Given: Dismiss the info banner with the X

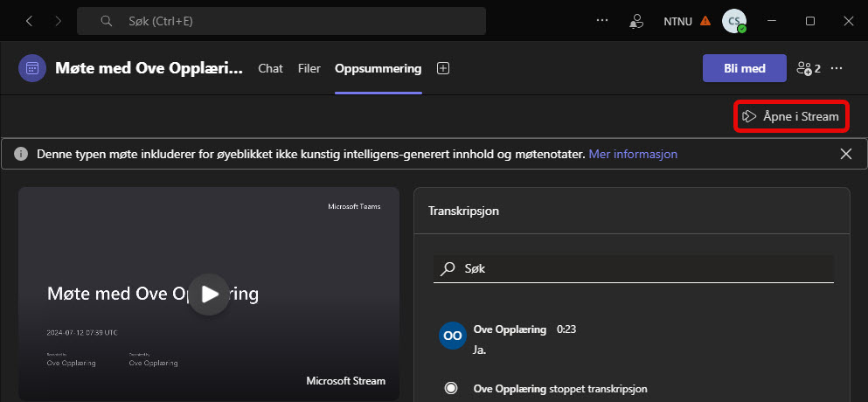Looking at the screenshot, I should point(846,154).
